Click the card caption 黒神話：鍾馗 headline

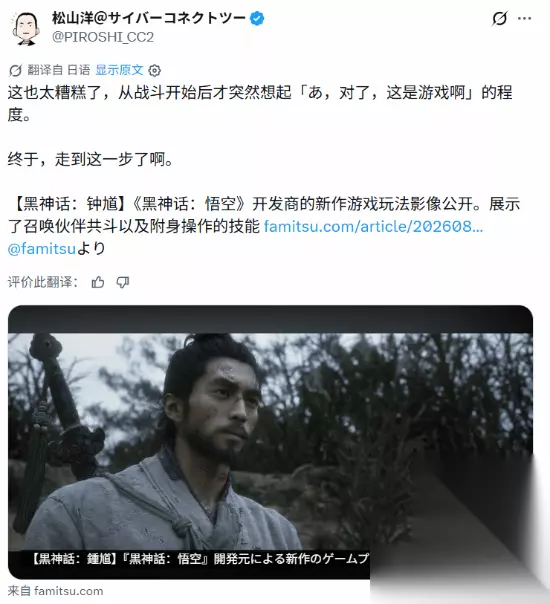tap(200, 558)
